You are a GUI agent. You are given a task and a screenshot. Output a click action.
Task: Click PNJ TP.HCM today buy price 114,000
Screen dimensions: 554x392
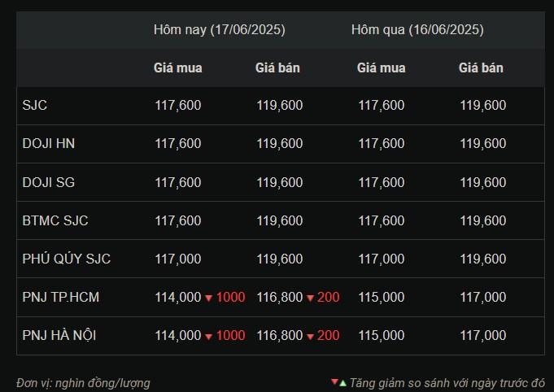tap(178, 298)
